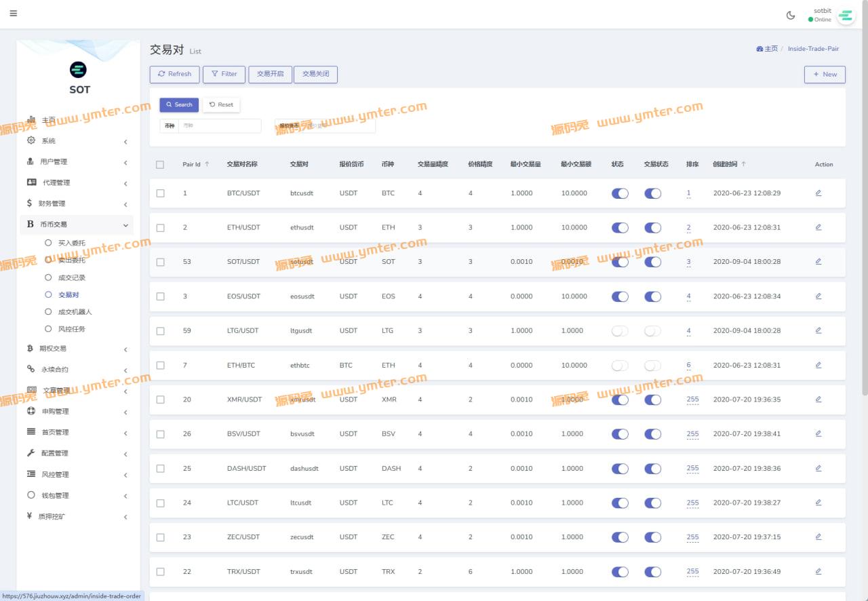Go to 主页 breadcrumb link
The height and width of the screenshot is (601, 868).
[x=767, y=49]
